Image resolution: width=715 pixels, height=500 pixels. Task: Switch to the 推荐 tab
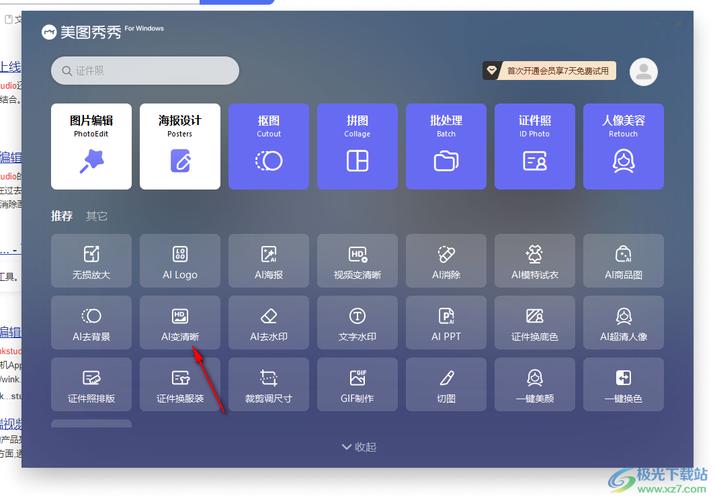[62, 216]
